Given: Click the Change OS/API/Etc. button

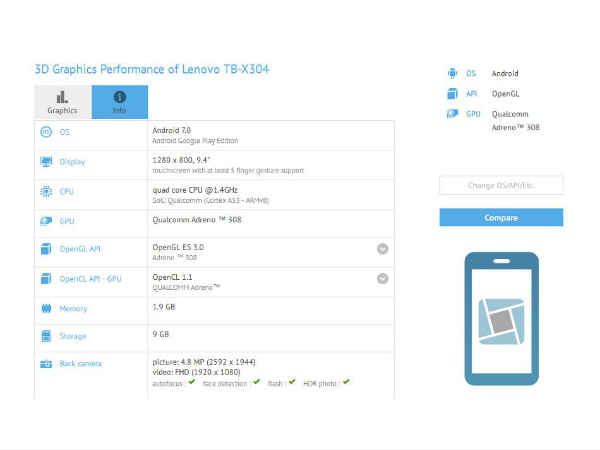Looking at the screenshot, I should [x=501, y=186].
